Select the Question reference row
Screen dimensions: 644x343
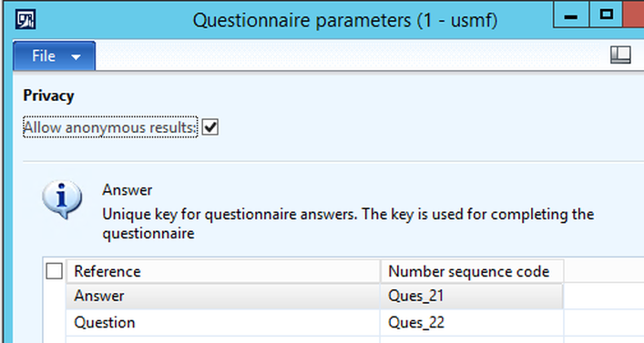pyautogui.click(x=223, y=322)
